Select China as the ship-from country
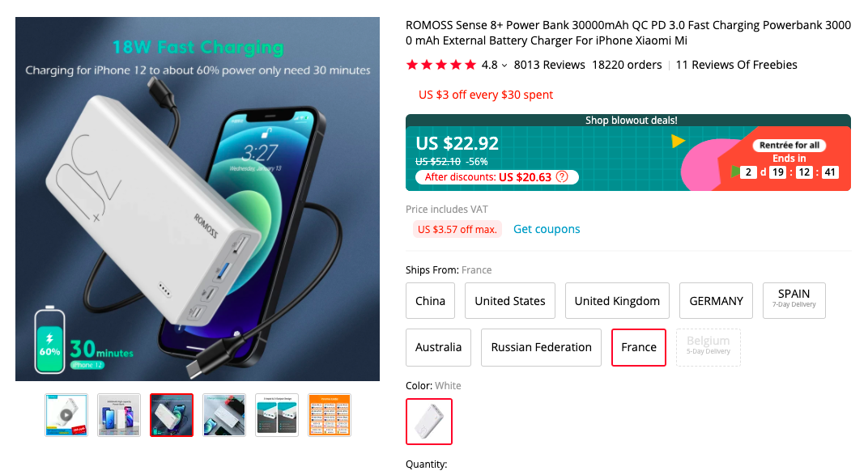This screenshot has height=475, width=868. click(x=430, y=300)
